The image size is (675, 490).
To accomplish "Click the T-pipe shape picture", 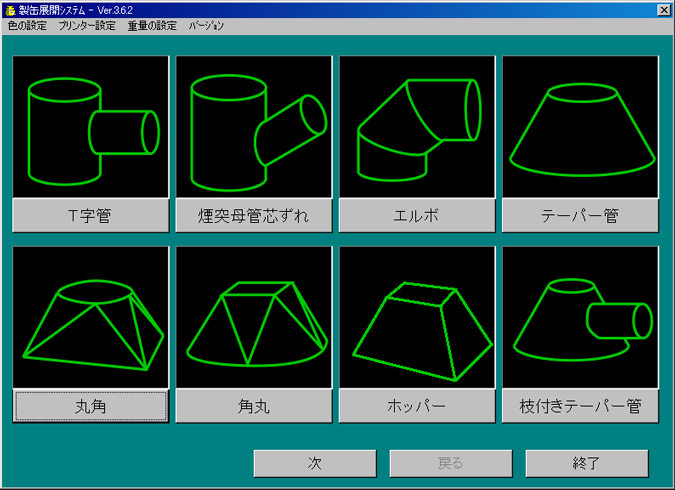I will pos(91,127).
